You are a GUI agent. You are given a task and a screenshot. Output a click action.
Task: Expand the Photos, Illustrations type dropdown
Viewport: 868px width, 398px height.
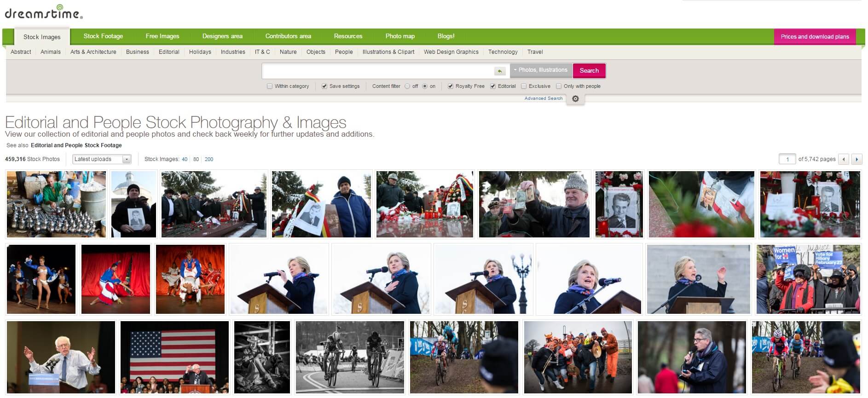point(541,70)
